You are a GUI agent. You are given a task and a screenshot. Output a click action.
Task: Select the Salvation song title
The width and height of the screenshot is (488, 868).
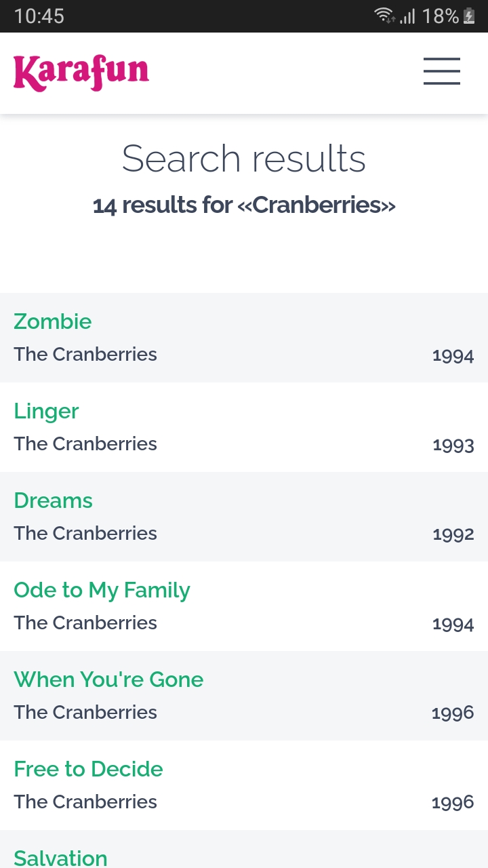point(60,858)
